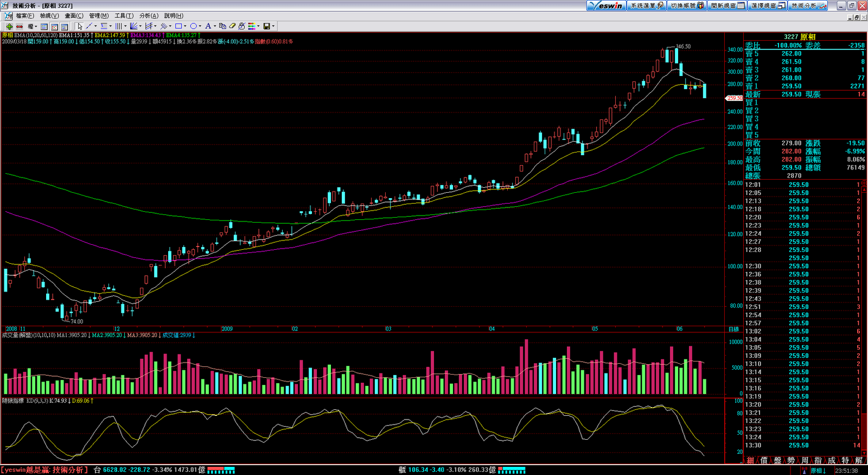Expand the diagonal line tool dropdown arrow

point(95,26)
